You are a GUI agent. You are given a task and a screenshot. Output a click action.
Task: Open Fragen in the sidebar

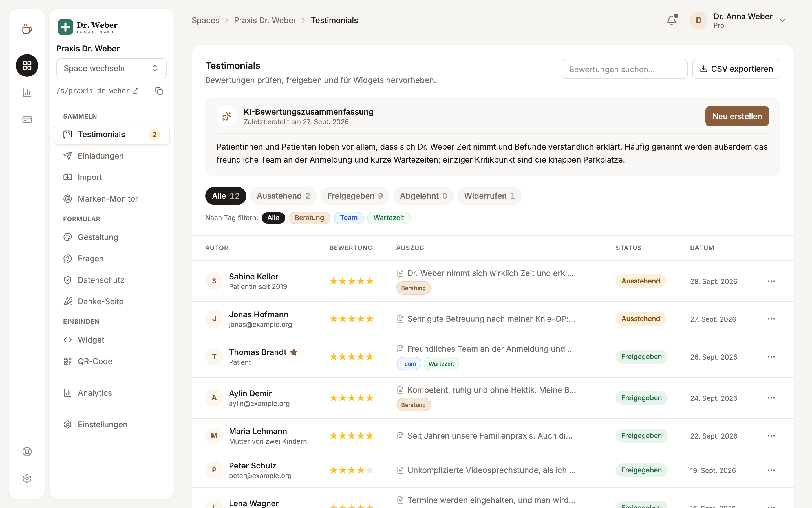coord(111,258)
